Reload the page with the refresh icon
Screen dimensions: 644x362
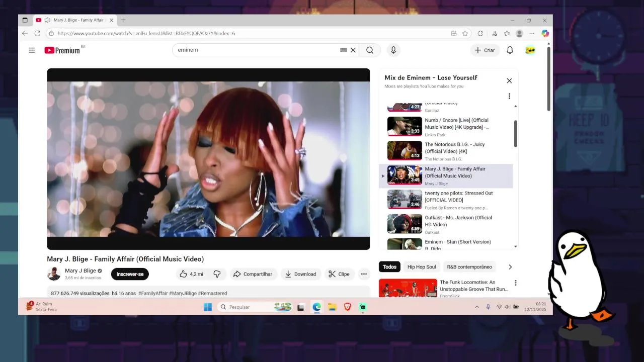(37, 33)
